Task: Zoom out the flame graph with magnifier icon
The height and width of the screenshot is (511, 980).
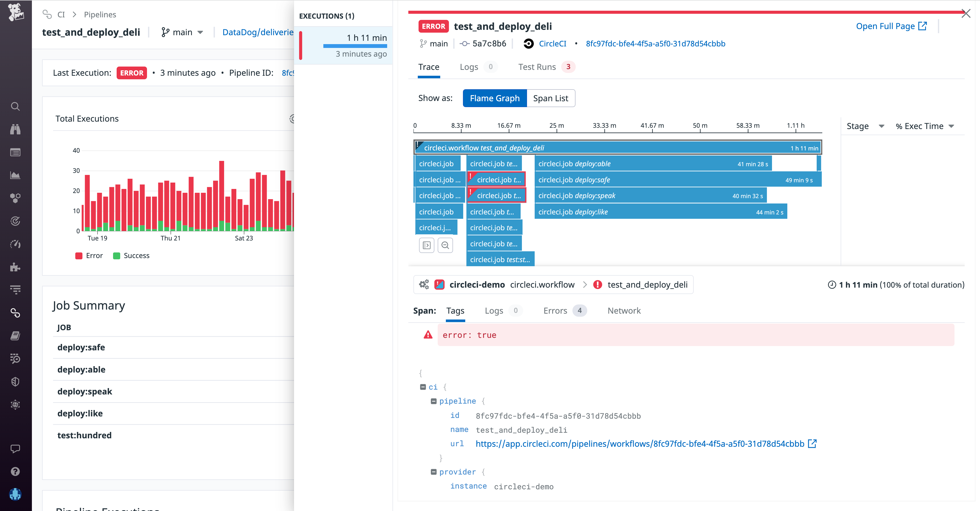Action: pos(445,245)
